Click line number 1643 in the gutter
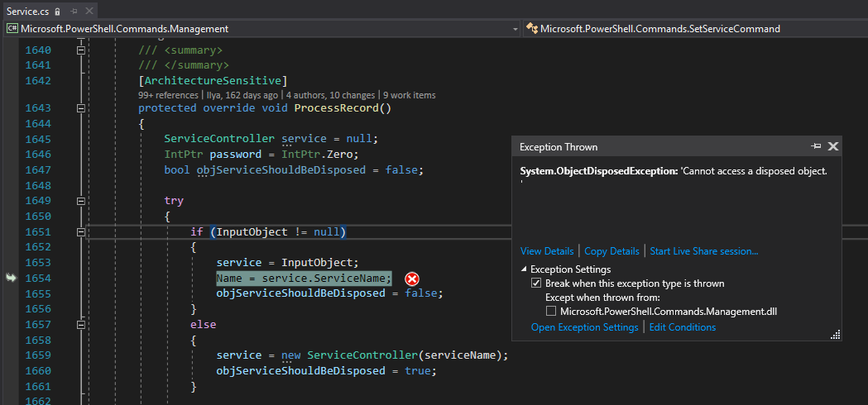 (38, 108)
